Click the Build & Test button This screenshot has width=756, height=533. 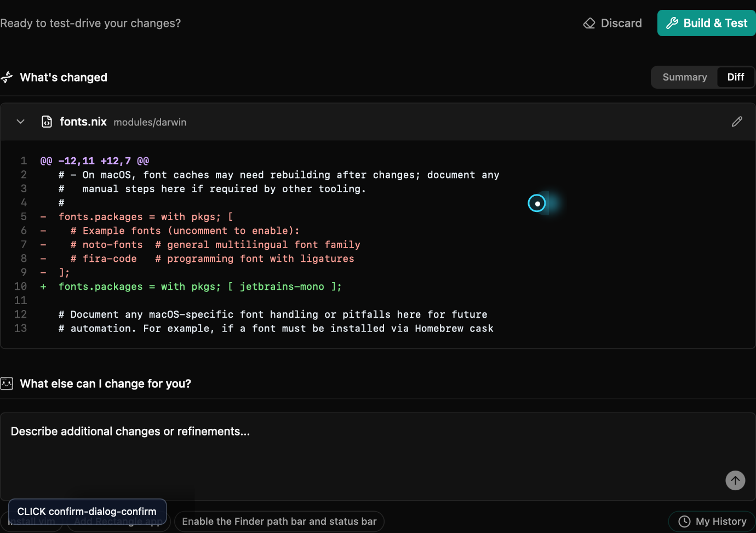707,23
